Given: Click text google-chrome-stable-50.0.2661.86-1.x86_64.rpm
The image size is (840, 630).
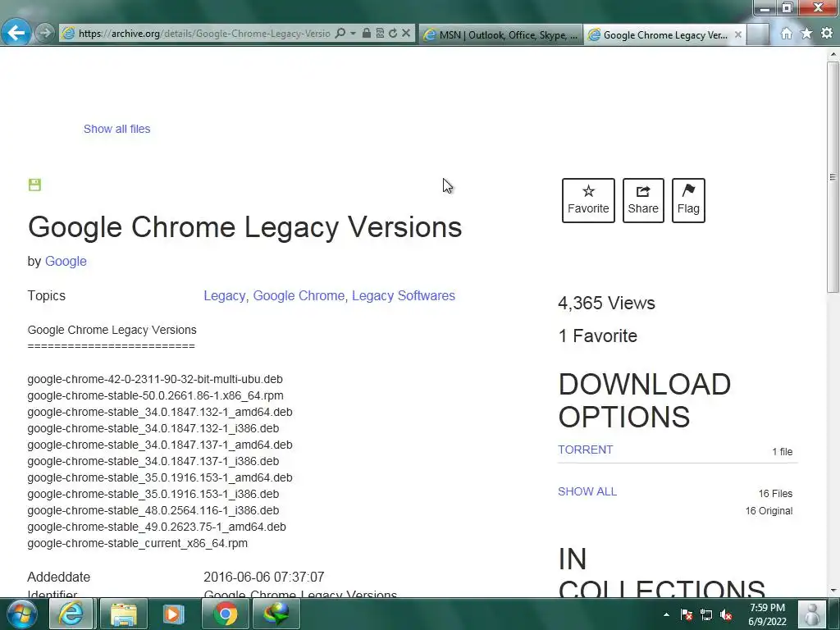Looking at the screenshot, I should point(155,396).
